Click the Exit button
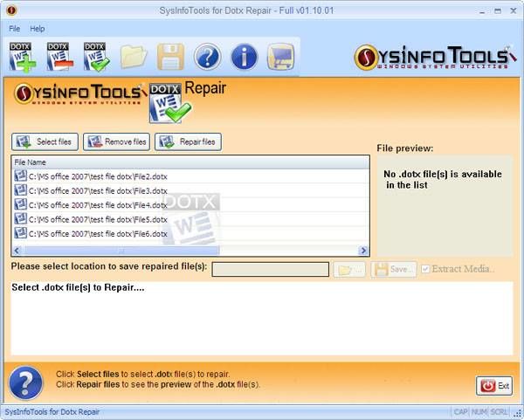524x420 pixels. tap(494, 386)
